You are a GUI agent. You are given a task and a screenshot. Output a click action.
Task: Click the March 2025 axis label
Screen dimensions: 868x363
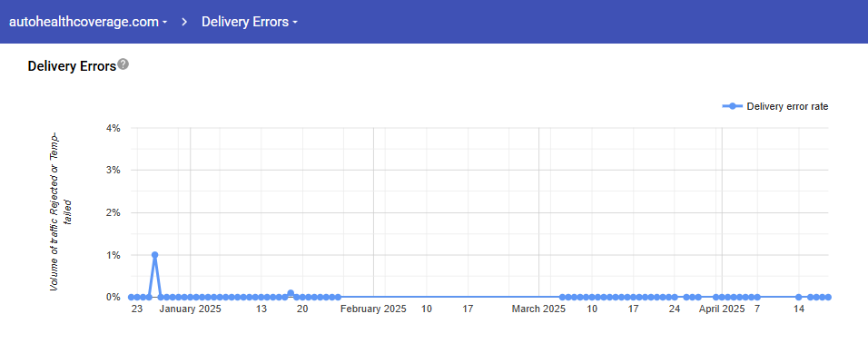coord(538,309)
